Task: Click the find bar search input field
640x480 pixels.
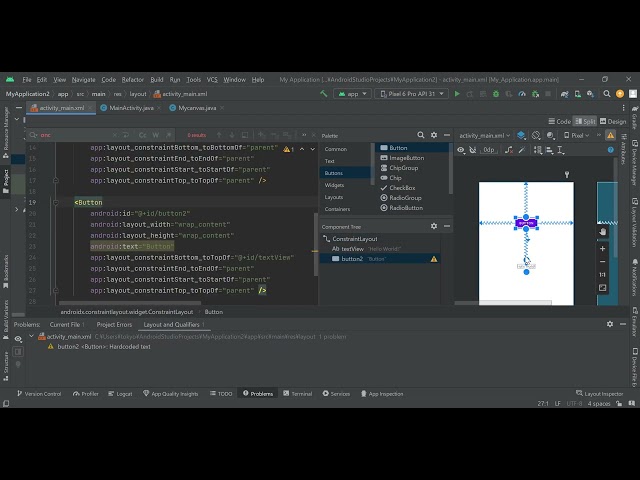Action: pyautogui.click(x=74, y=135)
